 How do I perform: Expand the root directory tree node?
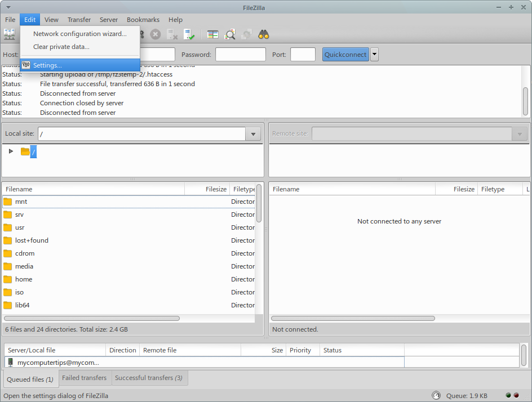pos(11,151)
